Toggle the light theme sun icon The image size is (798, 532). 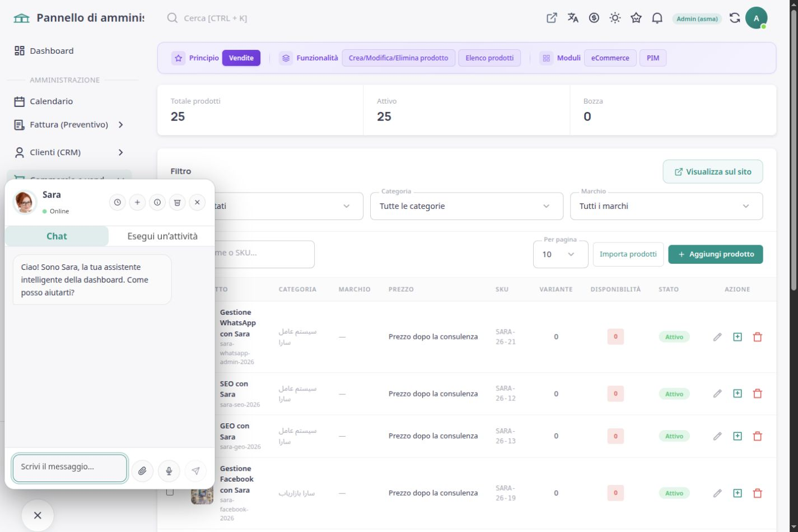click(615, 18)
